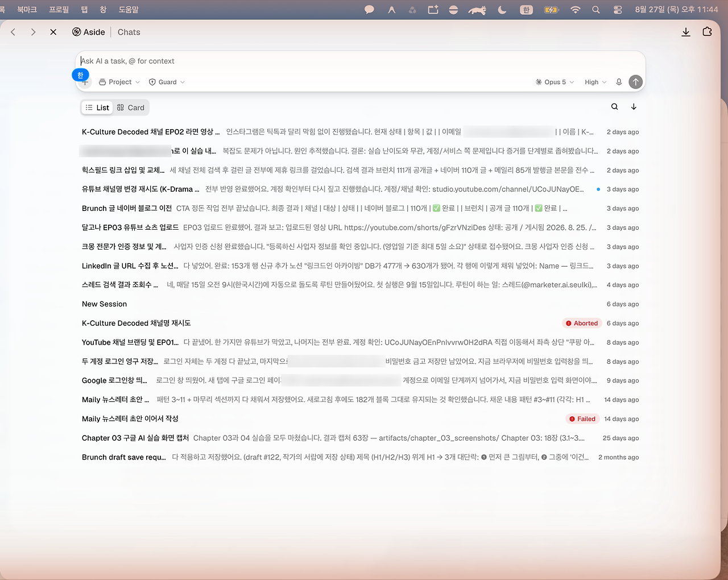Screen dimensions: 728x580
Task: Expand the Project dropdown
Action: (119, 82)
